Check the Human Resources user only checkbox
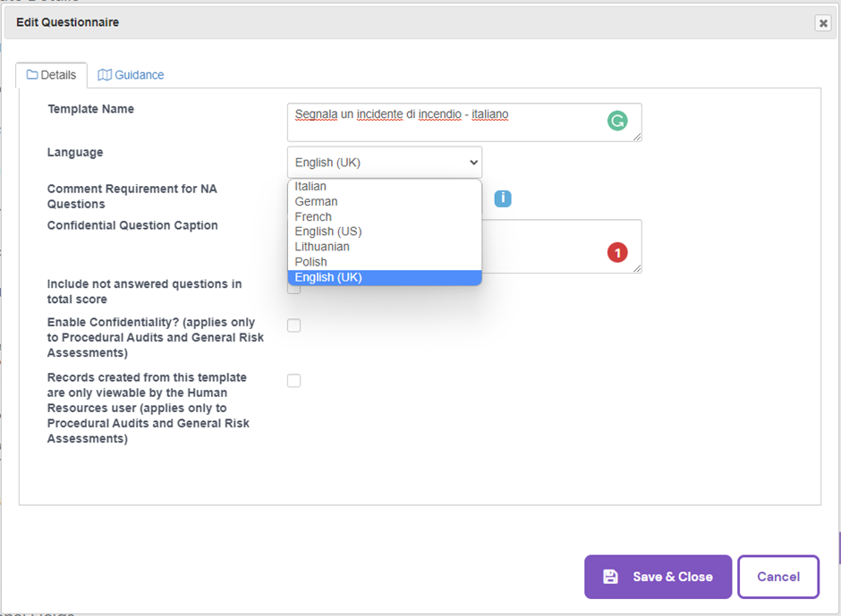 293,381
